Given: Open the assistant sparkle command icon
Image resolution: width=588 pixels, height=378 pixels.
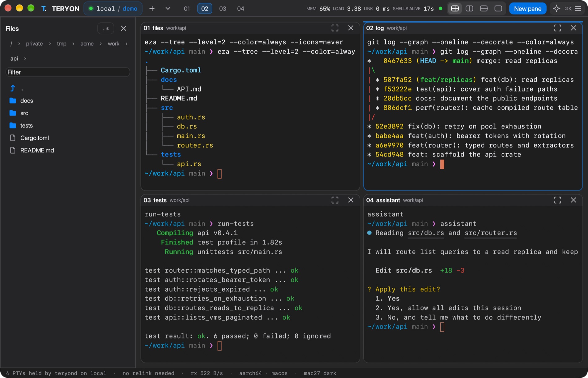Looking at the screenshot, I should tap(556, 9).
